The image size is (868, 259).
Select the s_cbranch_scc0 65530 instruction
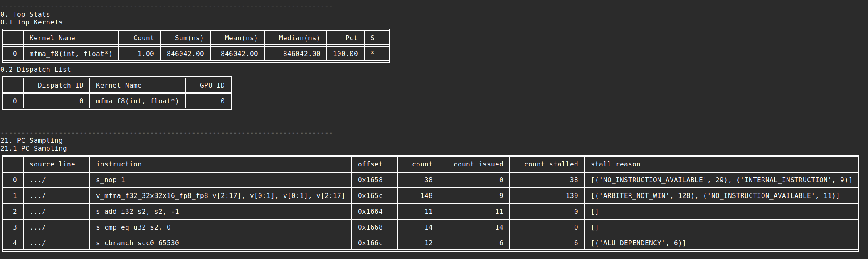tap(137, 243)
